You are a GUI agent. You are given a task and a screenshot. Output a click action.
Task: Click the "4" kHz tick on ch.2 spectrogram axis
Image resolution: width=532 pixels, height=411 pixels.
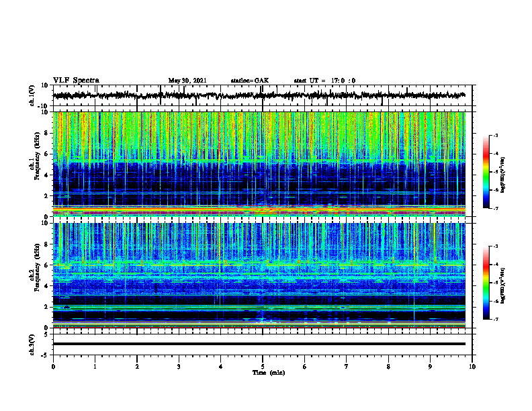point(47,286)
